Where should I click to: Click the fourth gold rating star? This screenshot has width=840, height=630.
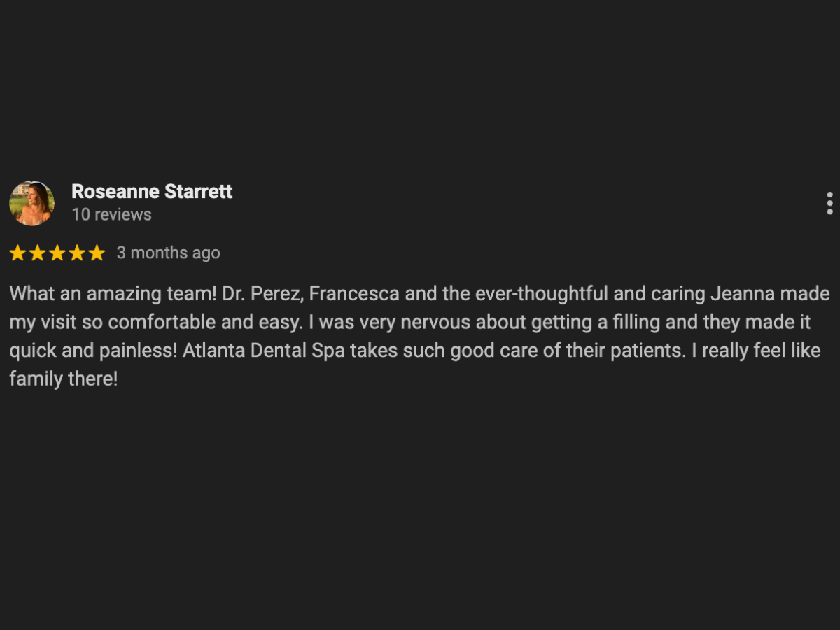[77, 253]
